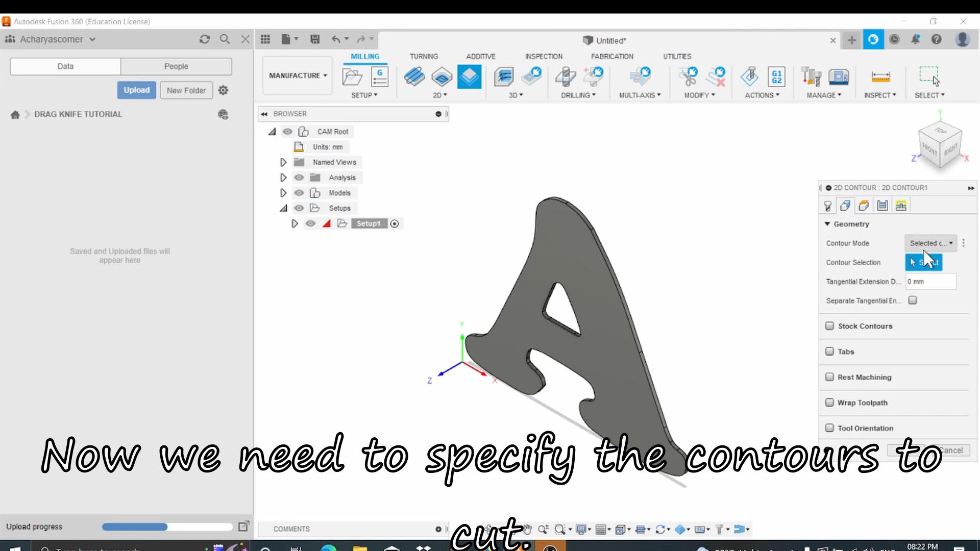Click the 2D Pocket icon
Image resolution: width=980 pixels, height=551 pixels.
click(442, 77)
